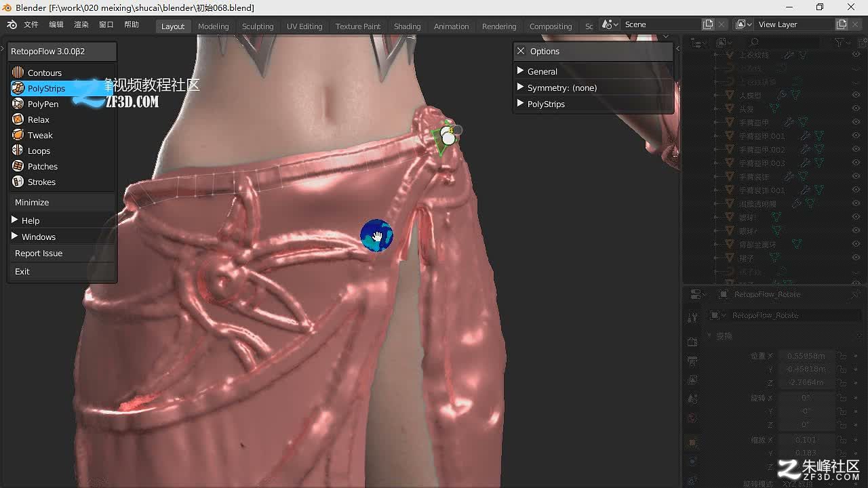Open the Output properties tab icon
868x488 pixels.
pyautogui.click(x=692, y=361)
